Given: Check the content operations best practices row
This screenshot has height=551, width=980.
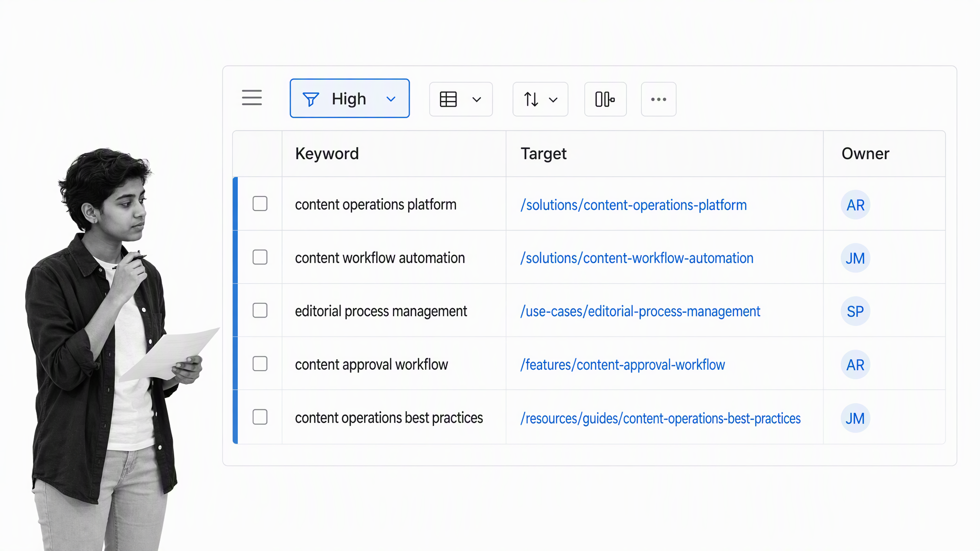Looking at the screenshot, I should click(260, 417).
